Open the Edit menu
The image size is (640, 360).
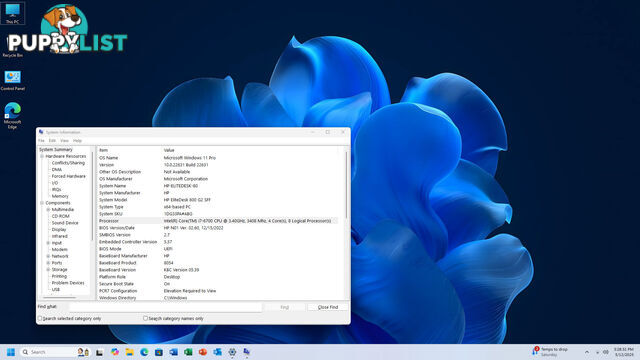[52, 140]
